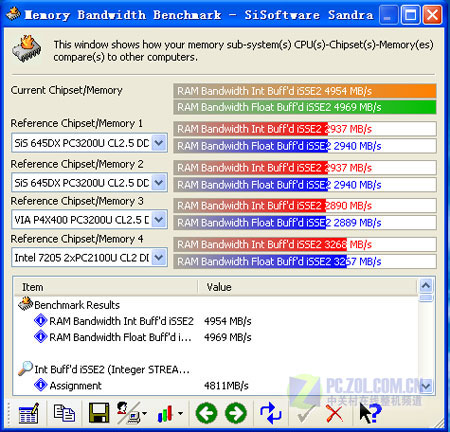Open Reference Chipset/Memory 4 Intel 7205 dropdown
This screenshot has height=432, width=450.
[x=159, y=257]
